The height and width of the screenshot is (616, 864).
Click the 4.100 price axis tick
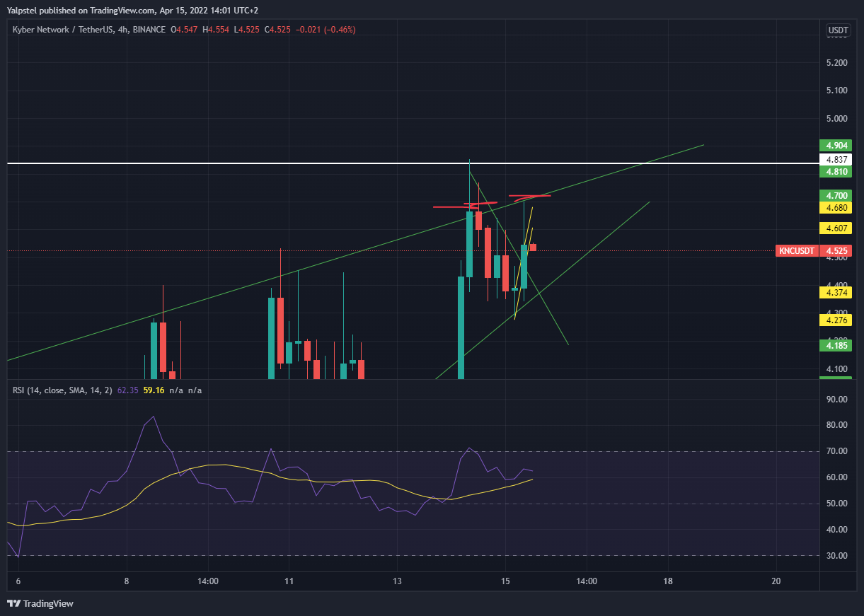tap(836, 369)
